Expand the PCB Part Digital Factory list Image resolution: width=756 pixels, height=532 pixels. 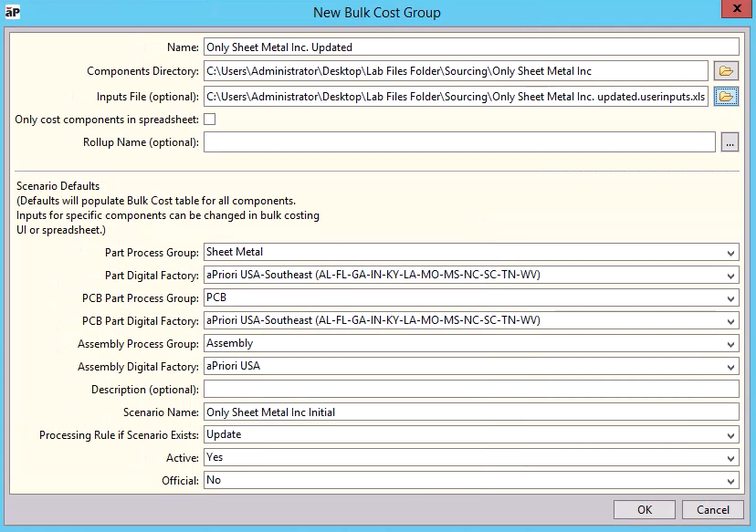(x=731, y=321)
